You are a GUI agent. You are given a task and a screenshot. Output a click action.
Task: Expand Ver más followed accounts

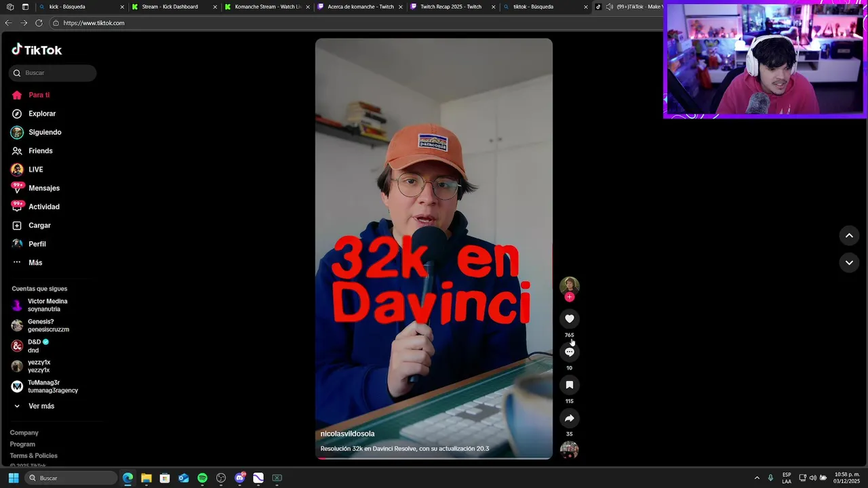point(34,406)
